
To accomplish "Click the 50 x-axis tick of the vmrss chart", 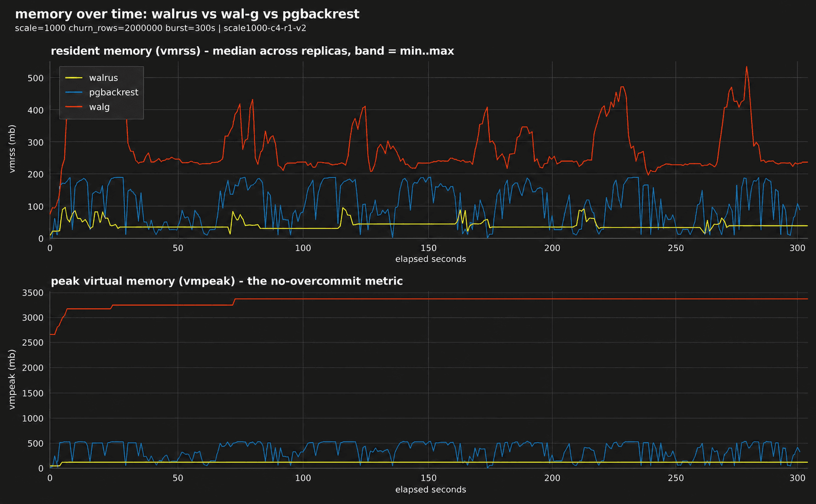I will [x=178, y=248].
